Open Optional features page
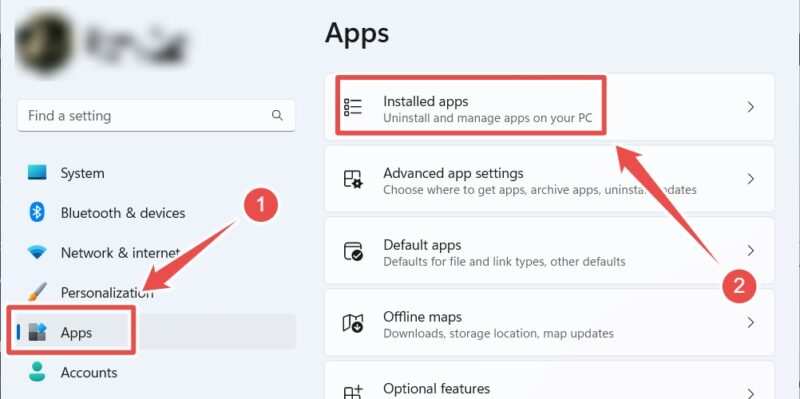Viewport: 800px width, 399px height. (x=549, y=381)
